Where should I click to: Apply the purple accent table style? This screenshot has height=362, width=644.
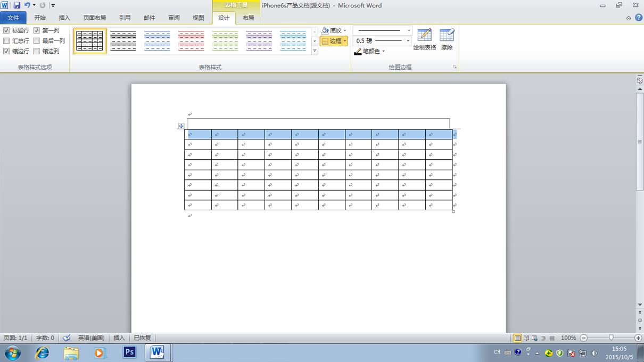pos(259,41)
